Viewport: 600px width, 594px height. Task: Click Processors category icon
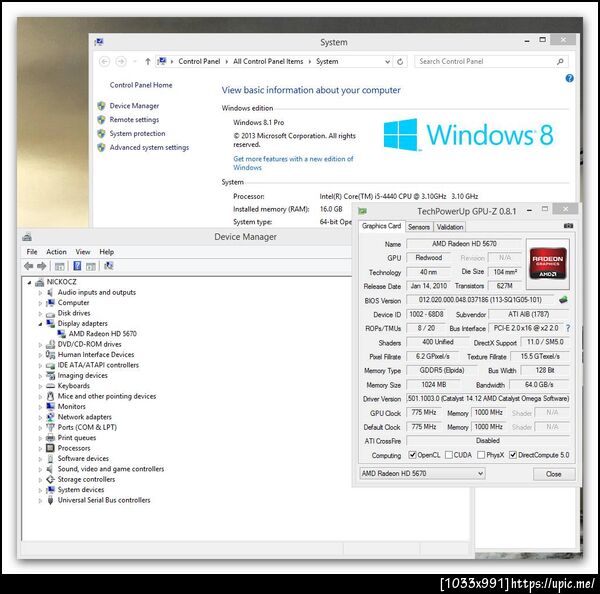pyautogui.click(x=50, y=448)
